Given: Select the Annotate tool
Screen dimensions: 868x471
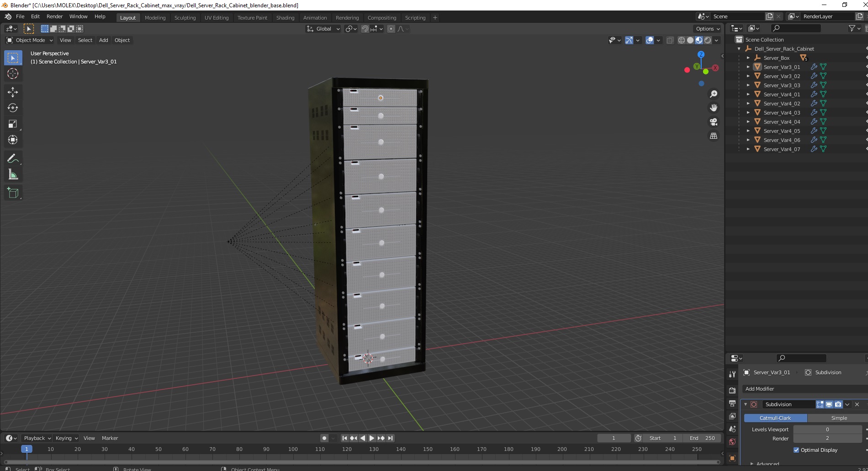Looking at the screenshot, I should pyautogui.click(x=13, y=158).
